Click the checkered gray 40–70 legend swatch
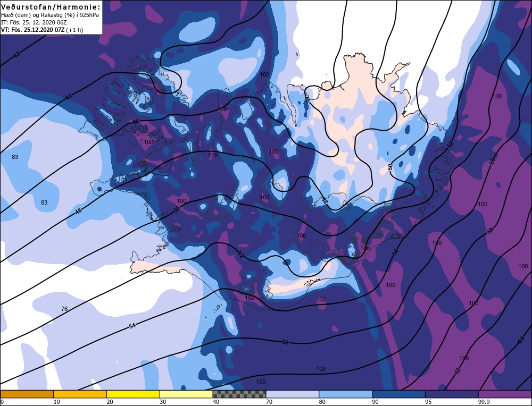The width and height of the screenshot is (532, 406). coord(239,394)
